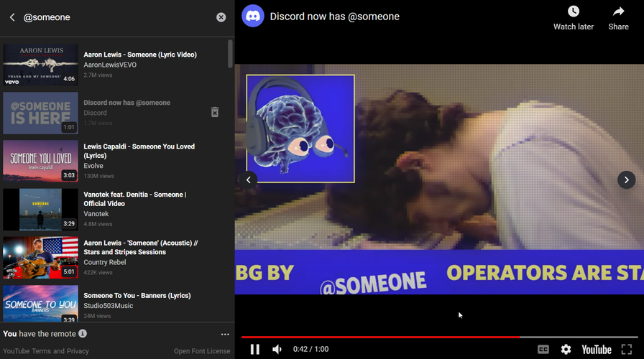Select title Aaron Lewis - 'Someone' (Acoustic)
Image resolution: width=644 pixels, height=359 pixels.
140,248
